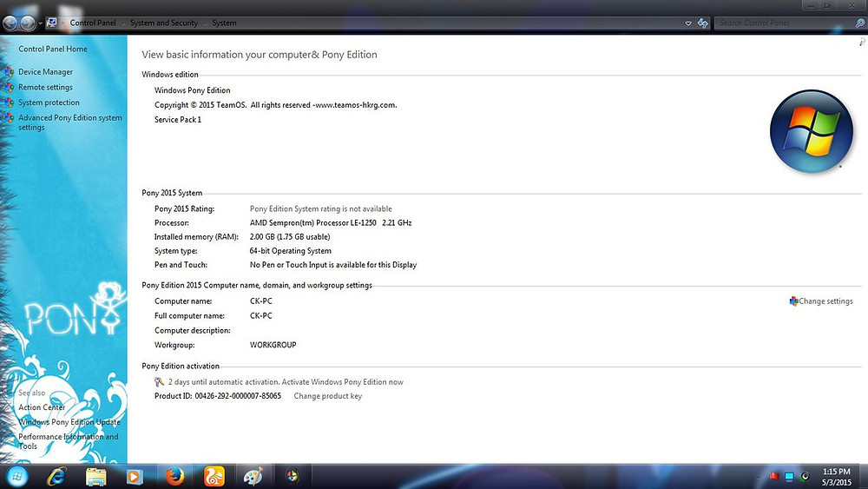This screenshot has height=489, width=868.
Task: Click activation keys icon
Action: click(x=160, y=381)
